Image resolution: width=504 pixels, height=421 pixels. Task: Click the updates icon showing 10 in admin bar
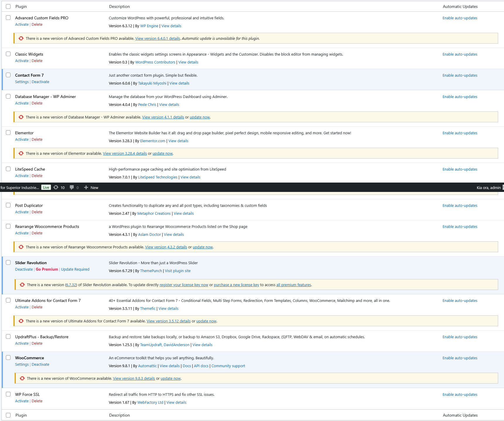(x=59, y=188)
